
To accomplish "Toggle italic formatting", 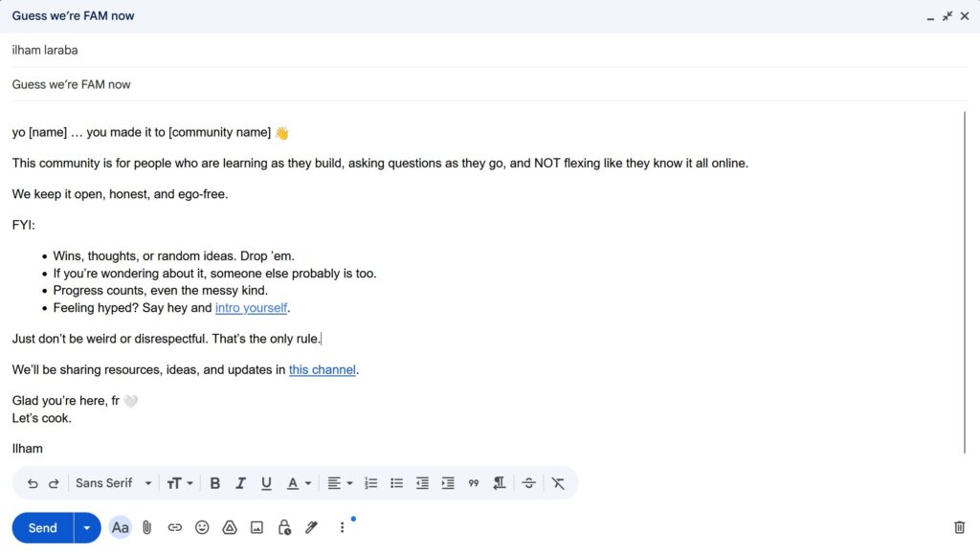I will click(x=241, y=484).
